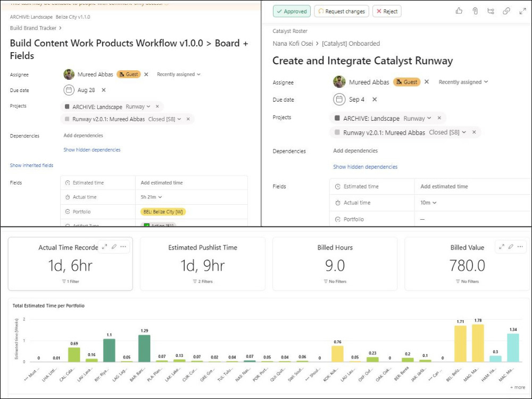This screenshot has height=399, width=532.
Task: Open the Recently assigned dropdown in right pane
Action: [463, 82]
